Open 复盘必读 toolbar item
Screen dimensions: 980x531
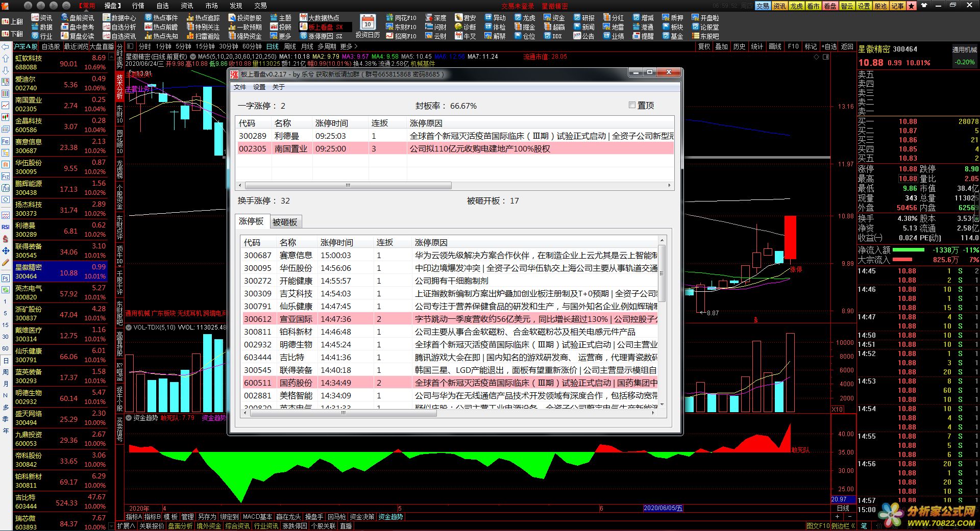tap(78, 36)
